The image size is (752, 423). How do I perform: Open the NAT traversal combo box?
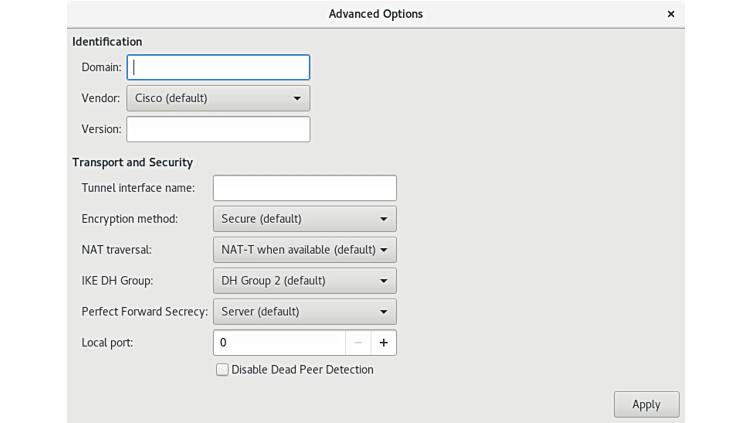(x=304, y=250)
